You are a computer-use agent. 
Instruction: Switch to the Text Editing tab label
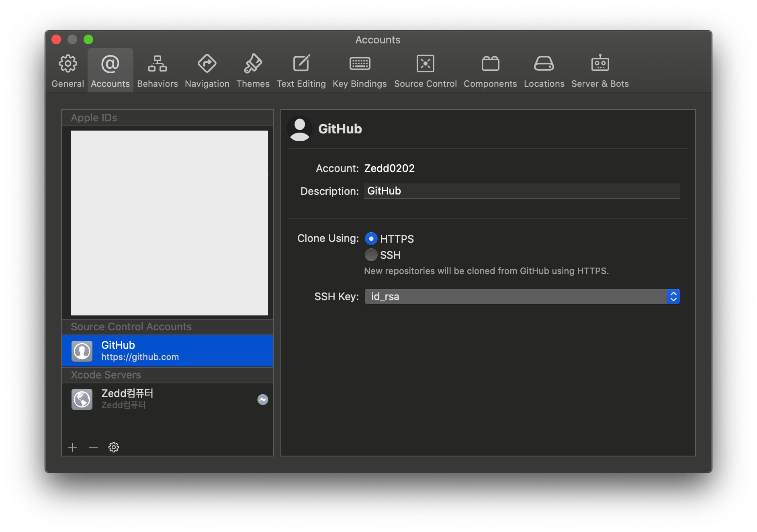pos(301,84)
